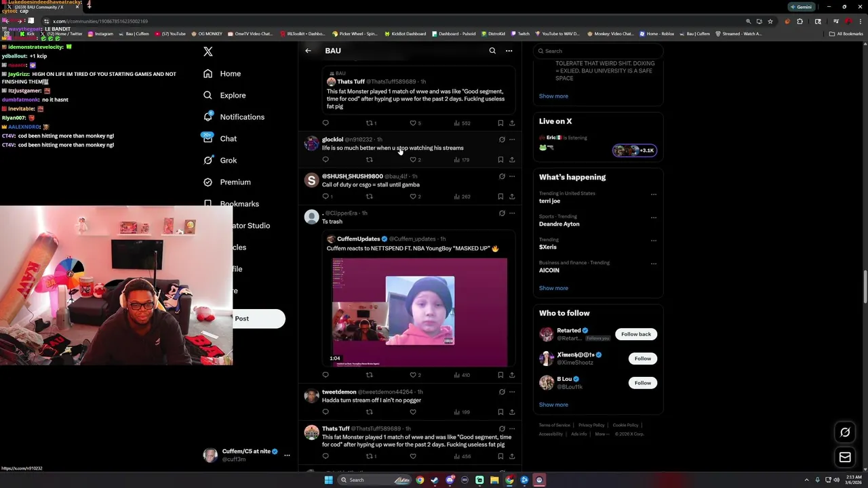
Task: Open Terms of Service link
Action: coord(555,425)
